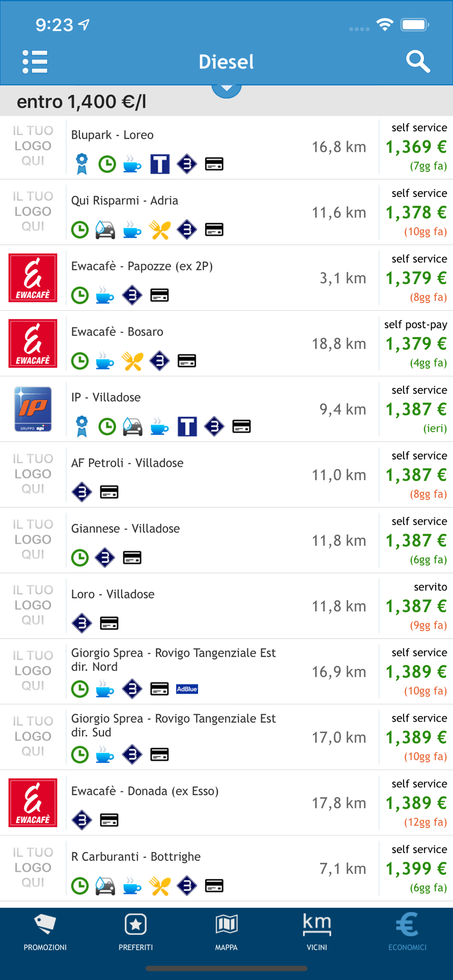Viewport: 453px width, 980px height.
Task: Tap the car wash icon on Qui Risparmi
Action: click(x=105, y=230)
